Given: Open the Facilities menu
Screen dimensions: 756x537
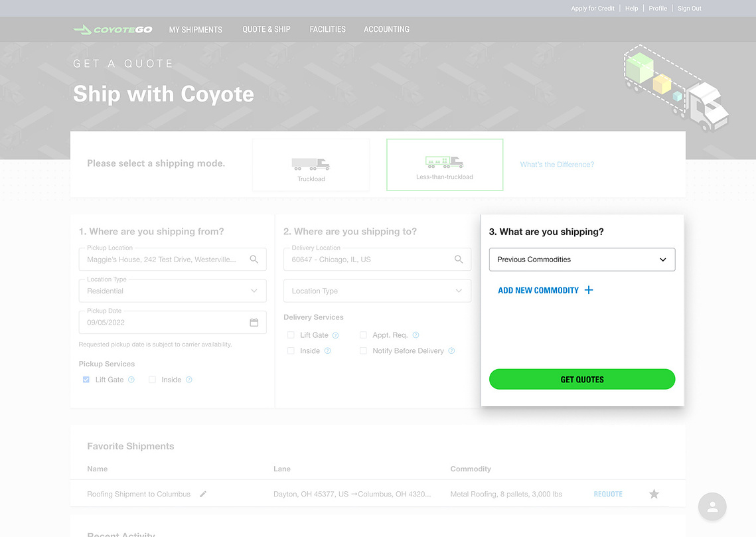Looking at the screenshot, I should point(328,29).
